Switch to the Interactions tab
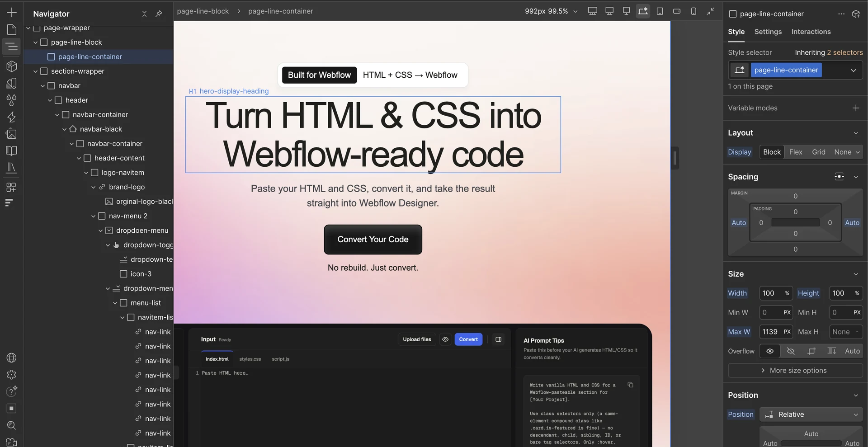This screenshot has width=868, height=447. tap(811, 32)
